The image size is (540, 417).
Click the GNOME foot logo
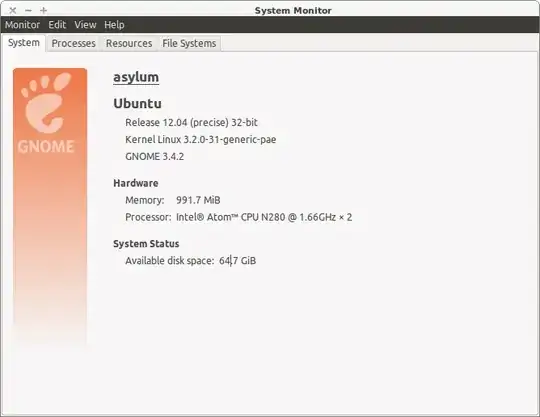(x=46, y=102)
